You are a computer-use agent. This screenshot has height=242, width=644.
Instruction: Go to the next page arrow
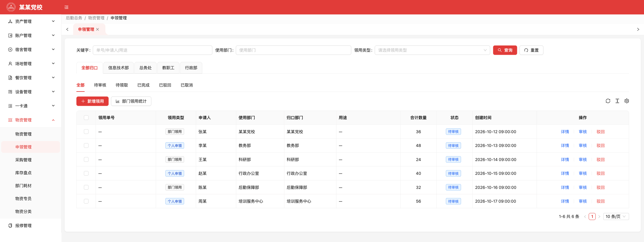[x=599, y=217]
